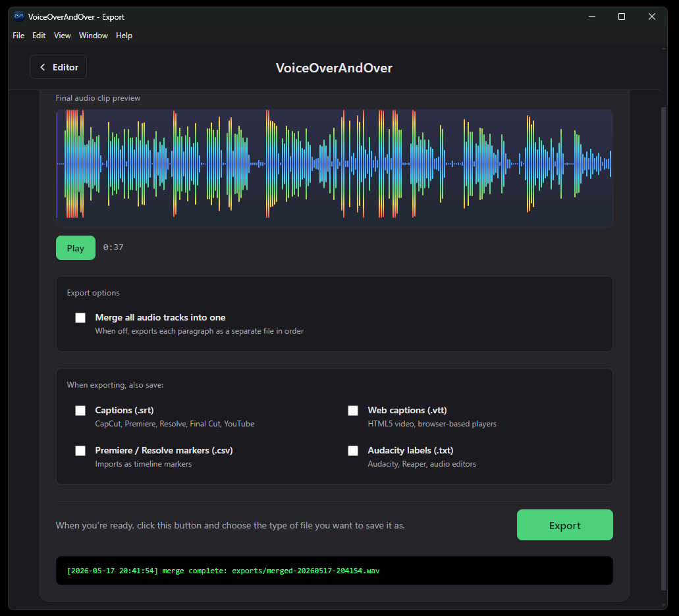The width and height of the screenshot is (679, 616).
Task: Click the VoiceOverAndOver page heading
Action: point(334,68)
